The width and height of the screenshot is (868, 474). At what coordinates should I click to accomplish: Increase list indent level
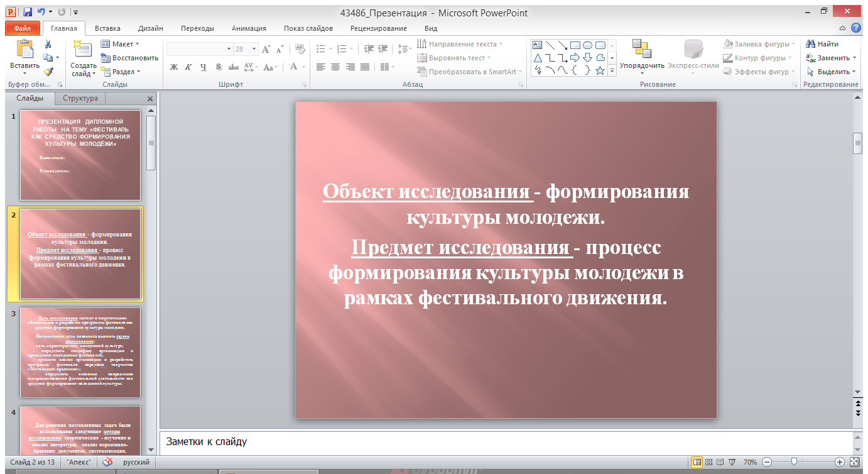(382, 48)
